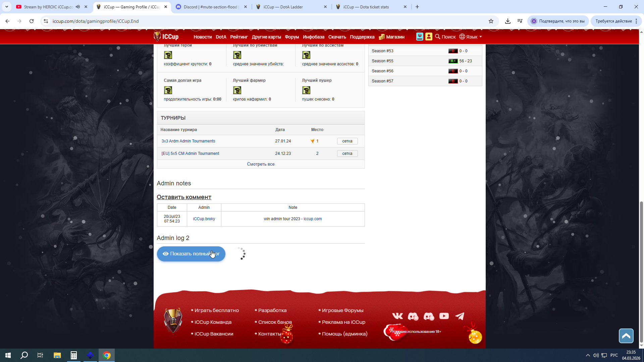Screen dimensions: 644x362
Task: Bookmark page with the star icon
Action: [x=491, y=21]
